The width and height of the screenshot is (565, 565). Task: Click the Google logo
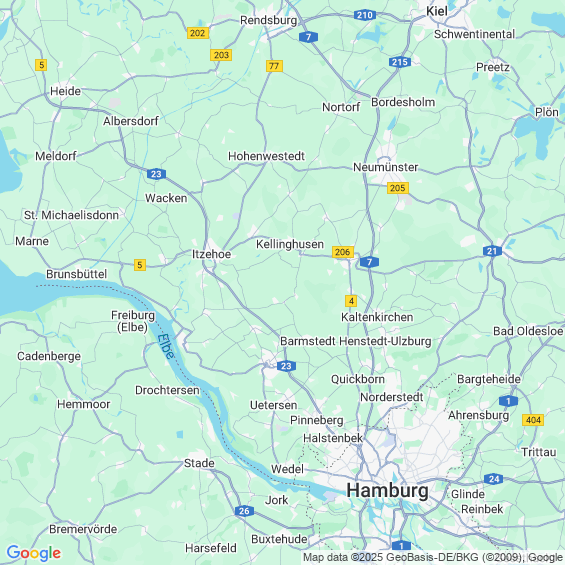coord(34,553)
